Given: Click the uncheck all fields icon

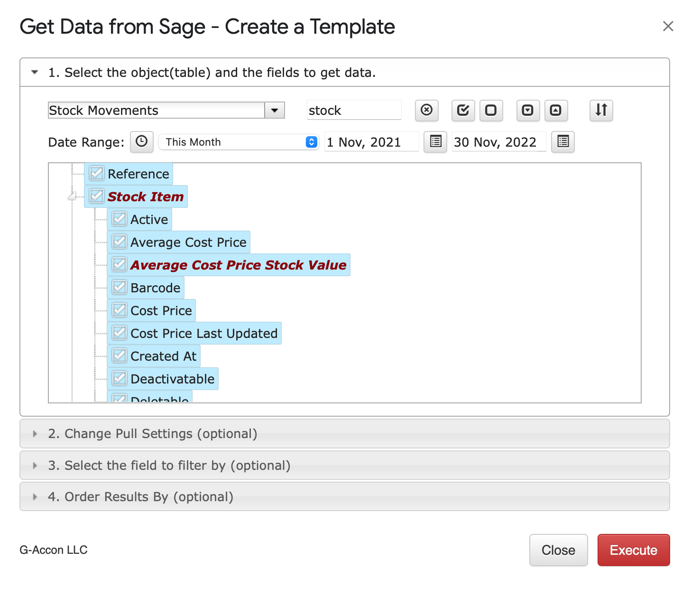Looking at the screenshot, I should pyautogui.click(x=491, y=111).
